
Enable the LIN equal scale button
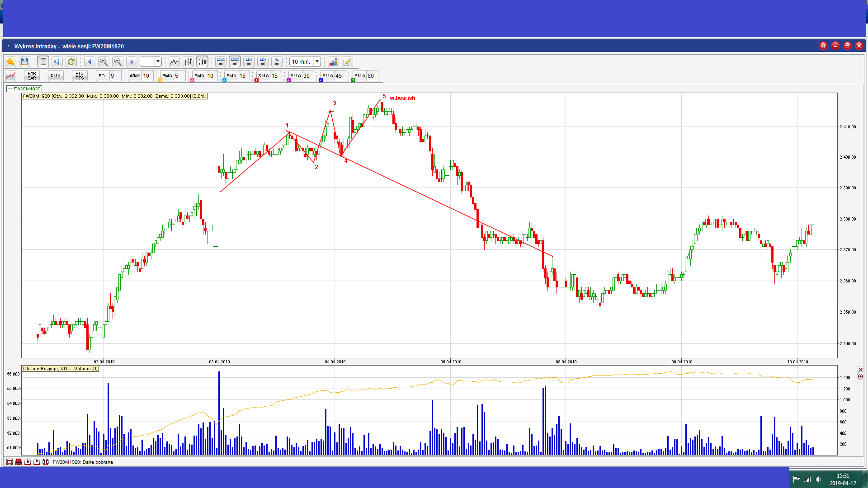[x=249, y=61]
